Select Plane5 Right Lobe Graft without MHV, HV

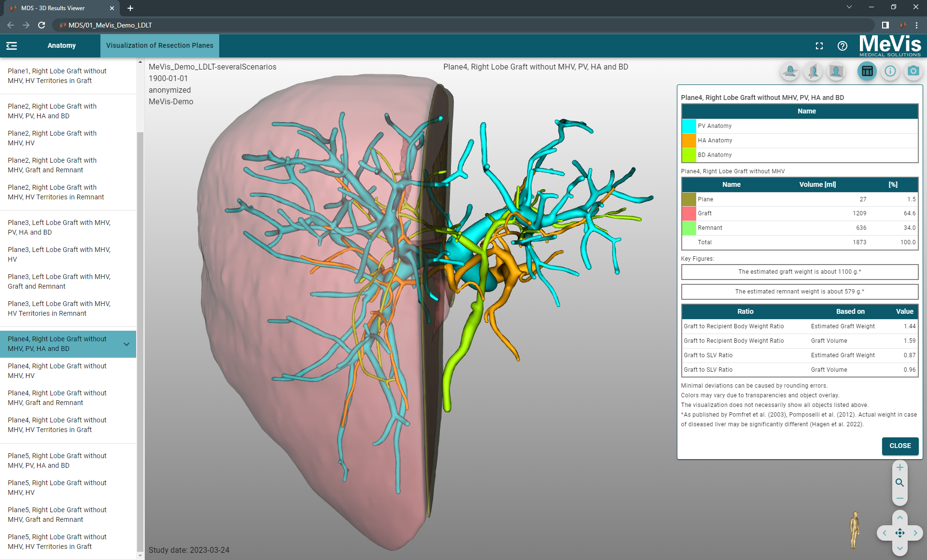pos(68,488)
